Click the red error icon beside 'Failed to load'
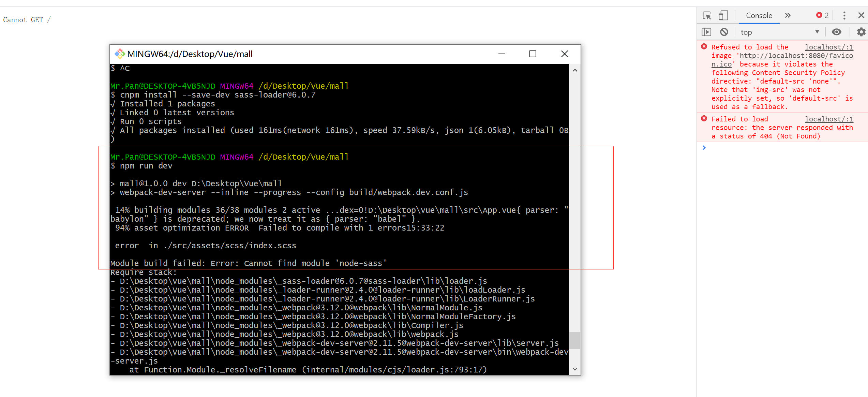Viewport: 868px width, 397px height. (x=704, y=119)
